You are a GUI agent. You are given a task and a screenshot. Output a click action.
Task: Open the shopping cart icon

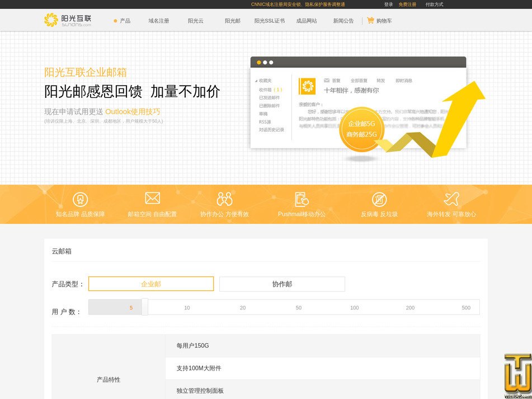370,20
